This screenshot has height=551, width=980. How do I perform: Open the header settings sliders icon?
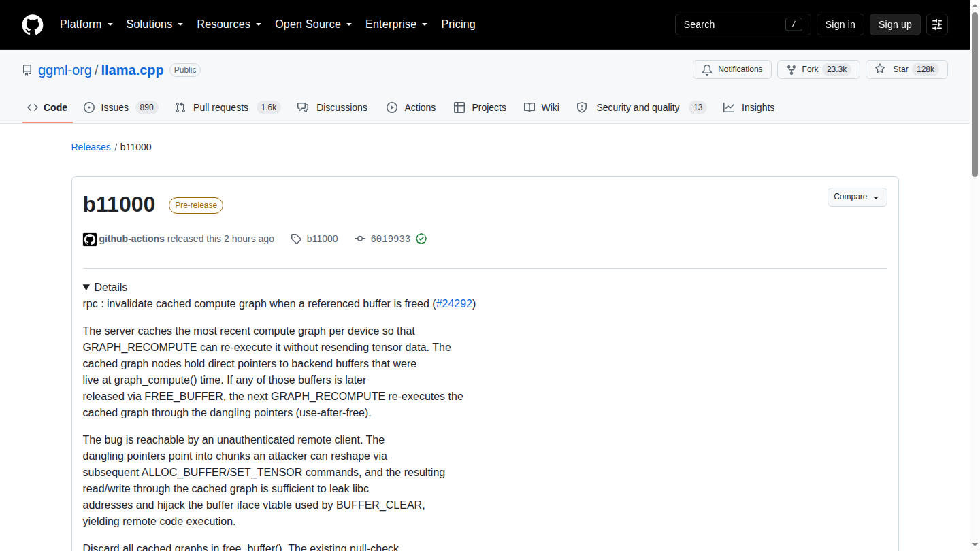(x=937, y=24)
